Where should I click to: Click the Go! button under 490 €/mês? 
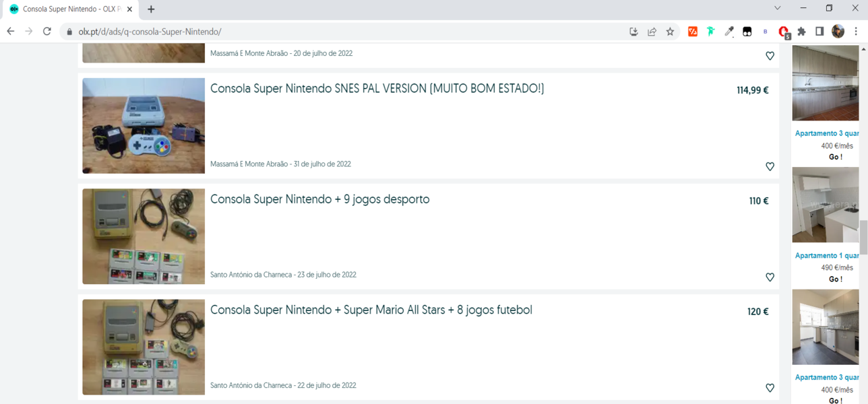click(836, 279)
